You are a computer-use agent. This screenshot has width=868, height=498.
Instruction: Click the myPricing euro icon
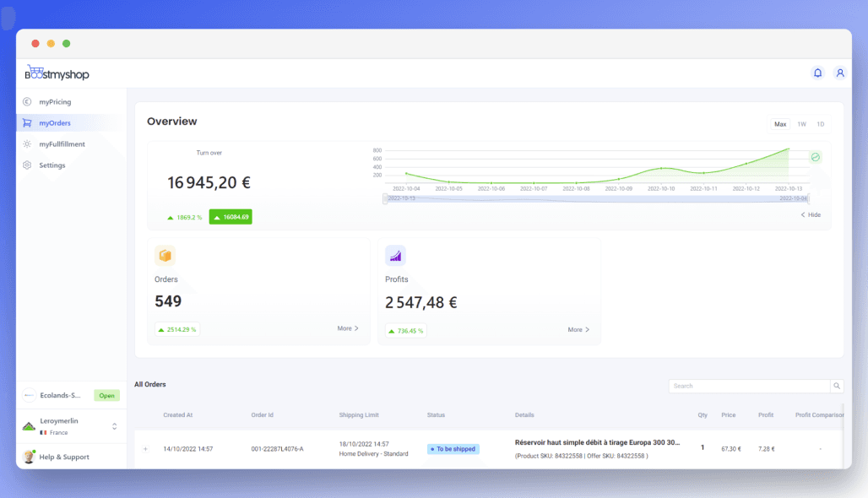tap(27, 102)
